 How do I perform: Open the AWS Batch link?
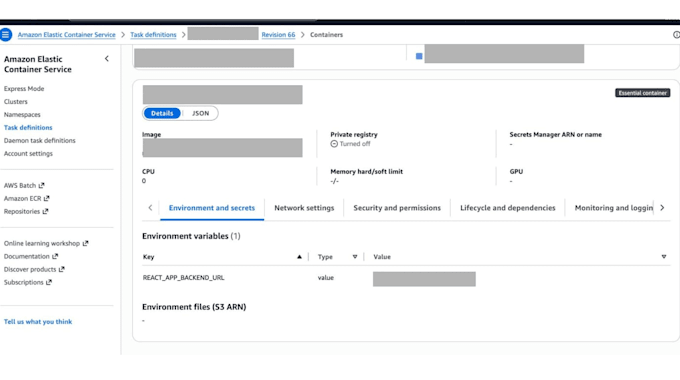[20, 185]
